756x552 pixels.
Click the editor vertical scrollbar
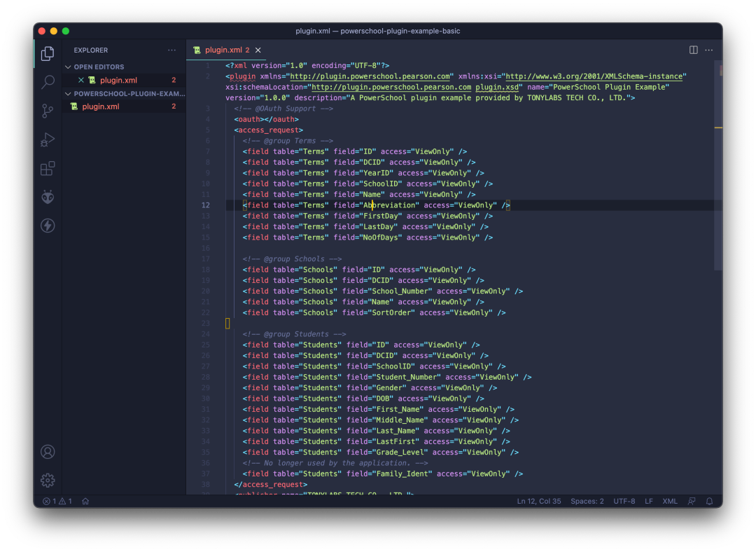[718, 164]
